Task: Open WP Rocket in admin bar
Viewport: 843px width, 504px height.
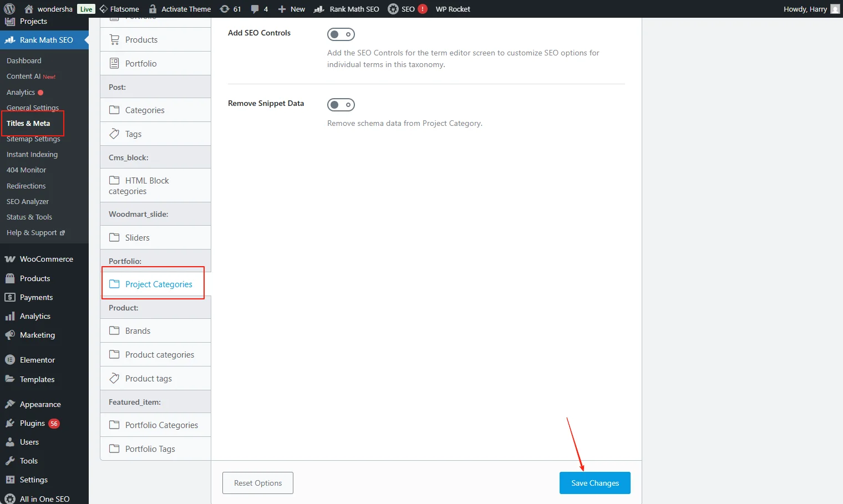Action: tap(453, 9)
